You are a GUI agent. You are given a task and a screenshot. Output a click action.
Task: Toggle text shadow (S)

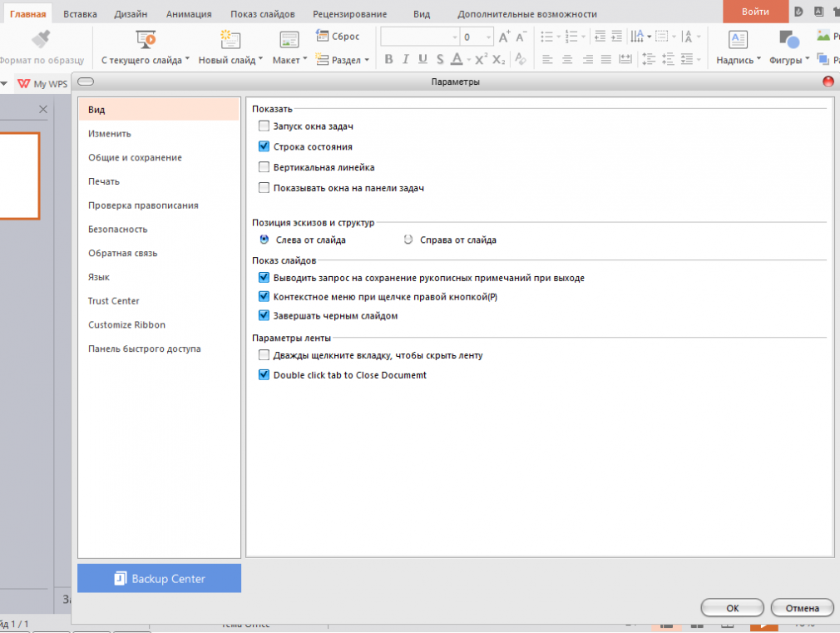(440, 59)
